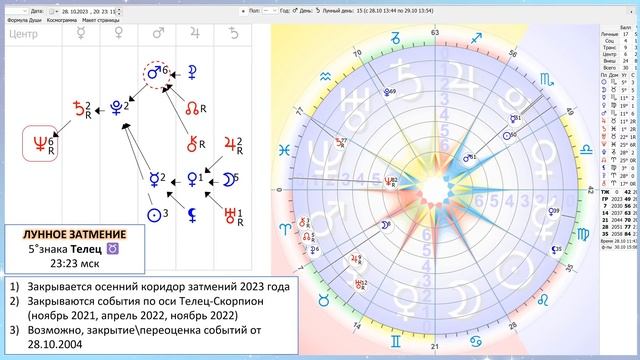The width and height of the screenshot is (640, 360).
Task: Click the Neptune marker near chart center
Action: (x=390, y=181)
